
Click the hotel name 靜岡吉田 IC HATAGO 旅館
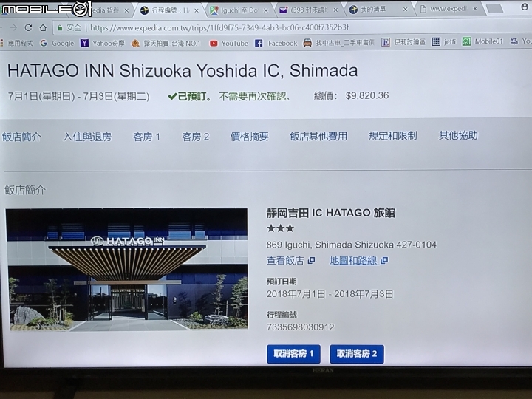(331, 213)
